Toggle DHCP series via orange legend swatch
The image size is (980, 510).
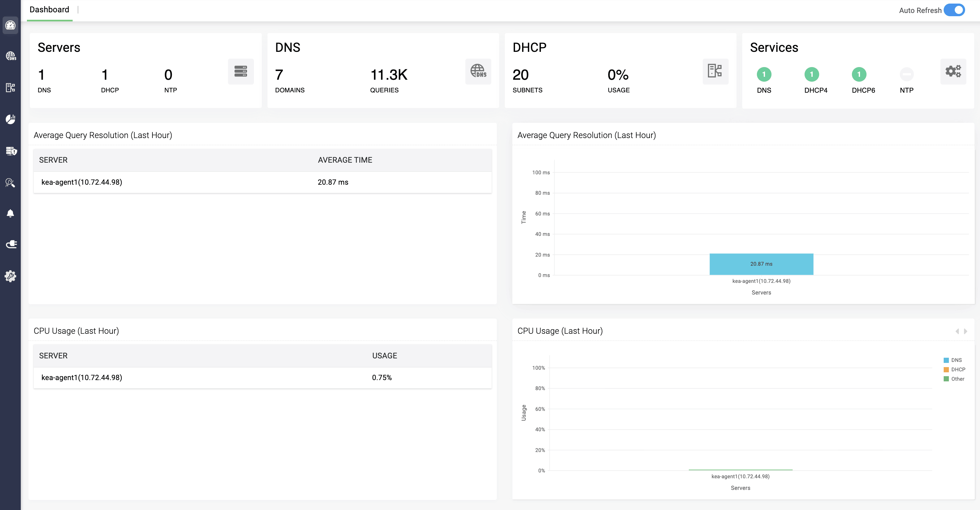pos(946,370)
